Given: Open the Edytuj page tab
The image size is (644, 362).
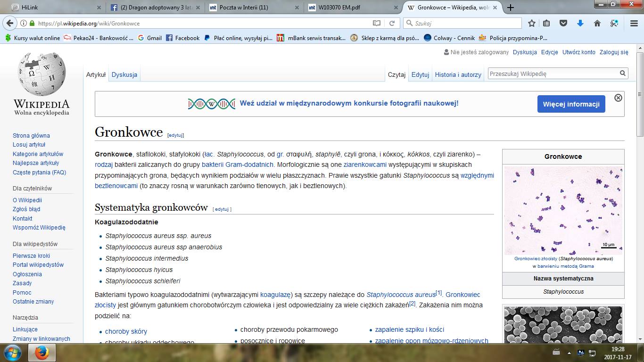Looking at the screenshot, I should tap(420, 74).
